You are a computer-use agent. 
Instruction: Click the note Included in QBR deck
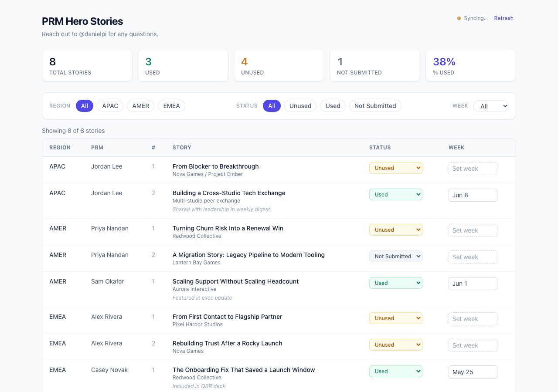click(199, 386)
